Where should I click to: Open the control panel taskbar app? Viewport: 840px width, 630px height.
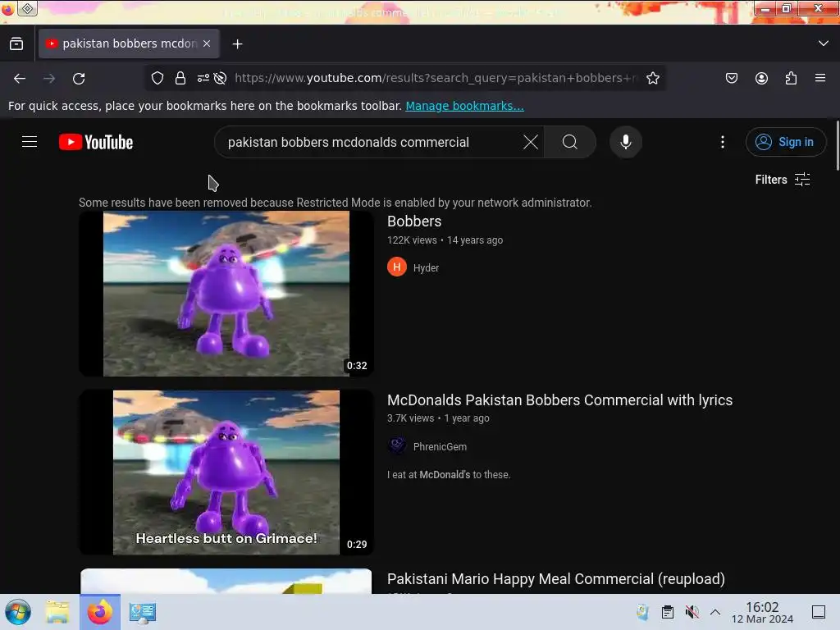coord(143,612)
